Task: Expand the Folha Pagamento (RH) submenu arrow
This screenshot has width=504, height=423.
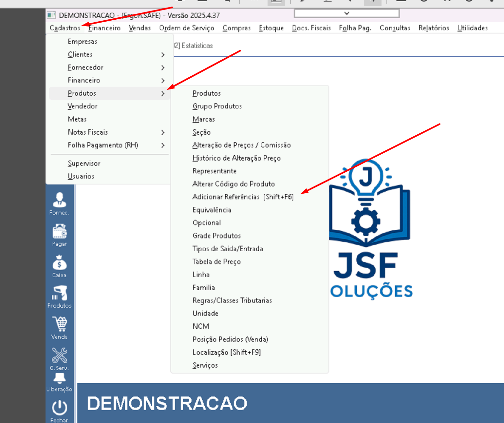Action: [163, 145]
